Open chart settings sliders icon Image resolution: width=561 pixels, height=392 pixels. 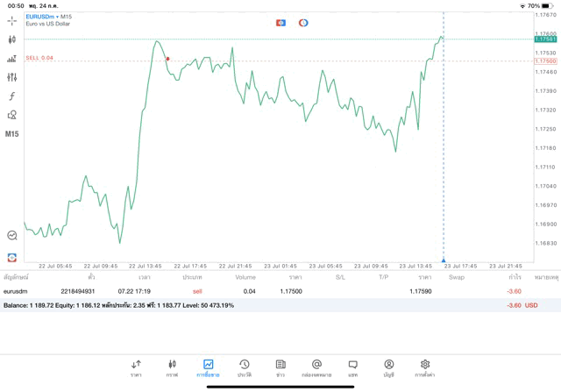pyautogui.click(x=12, y=77)
